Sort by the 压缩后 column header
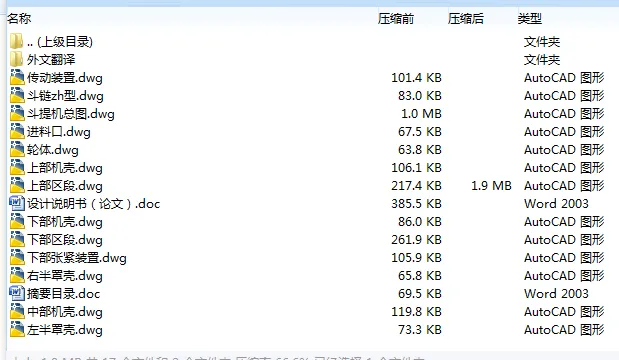619x360 pixels. pyautogui.click(x=466, y=19)
